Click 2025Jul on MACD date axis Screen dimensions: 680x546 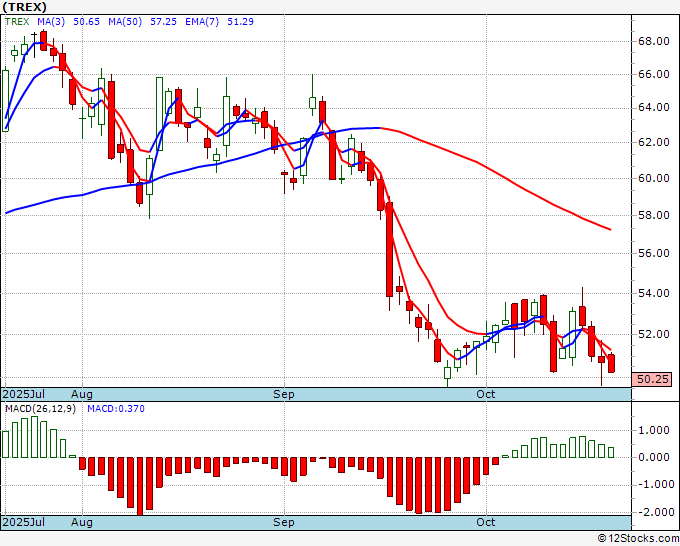pos(23,522)
